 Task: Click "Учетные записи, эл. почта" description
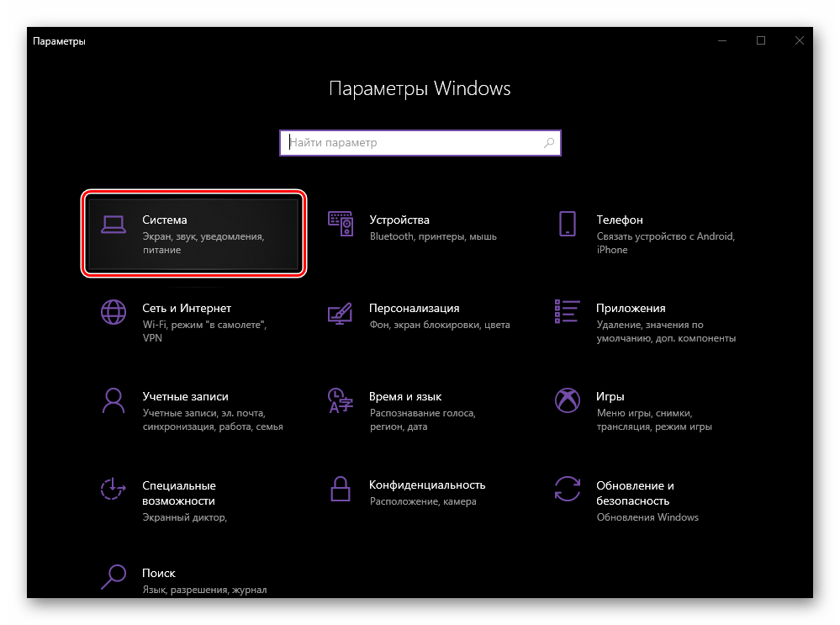coord(213,420)
